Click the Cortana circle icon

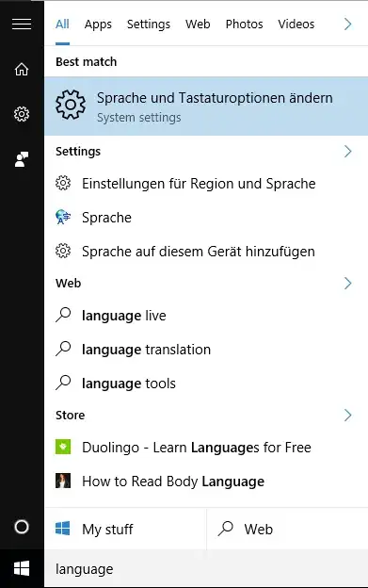(x=22, y=527)
